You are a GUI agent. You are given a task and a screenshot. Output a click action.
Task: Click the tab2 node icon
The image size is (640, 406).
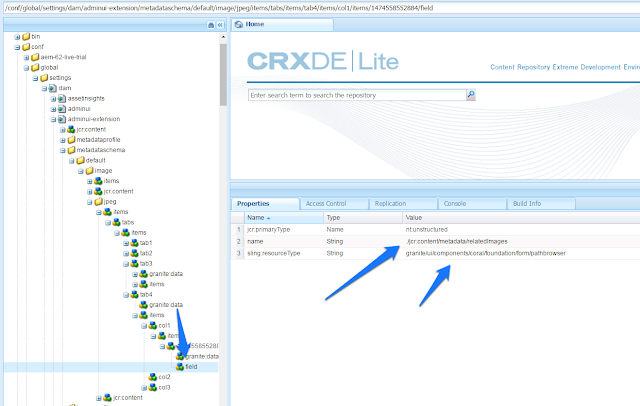click(x=134, y=253)
